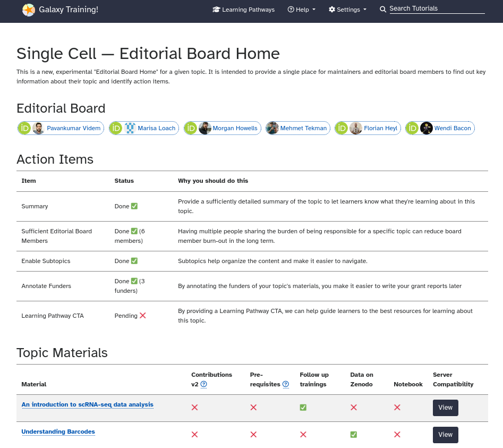Click the green check for Sufficient Editorial Board Members
Viewport: 503px width, 448px height.
(x=134, y=231)
